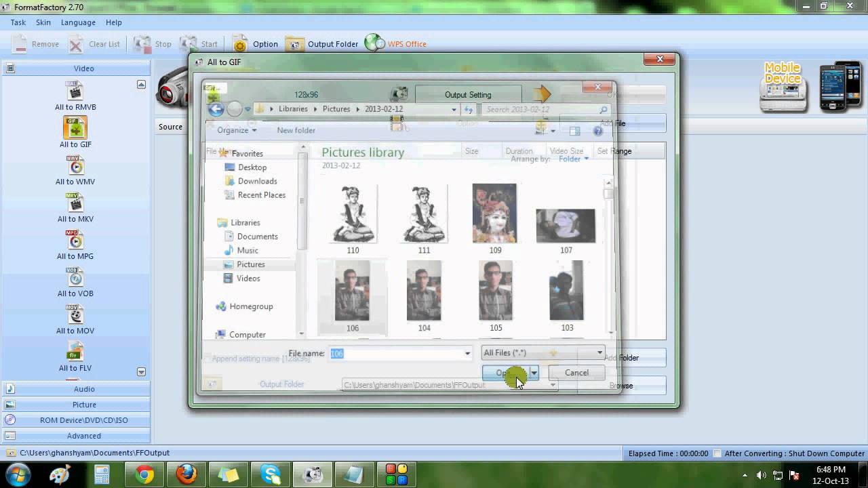This screenshot has width=868, height=488.
Task: Expand the Audio category panel
Action: pos(76,389)
